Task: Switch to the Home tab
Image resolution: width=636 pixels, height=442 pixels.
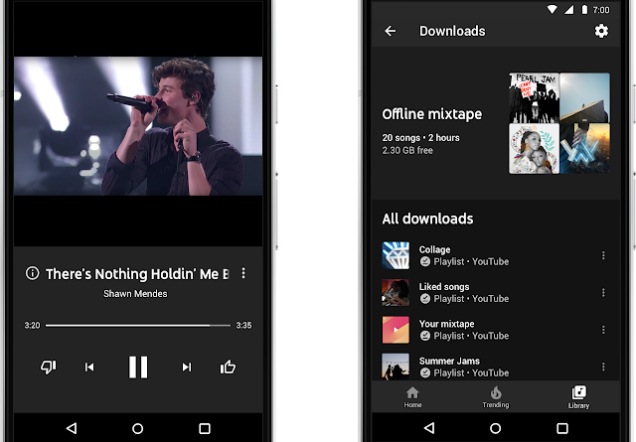Action: click(413, 397)
